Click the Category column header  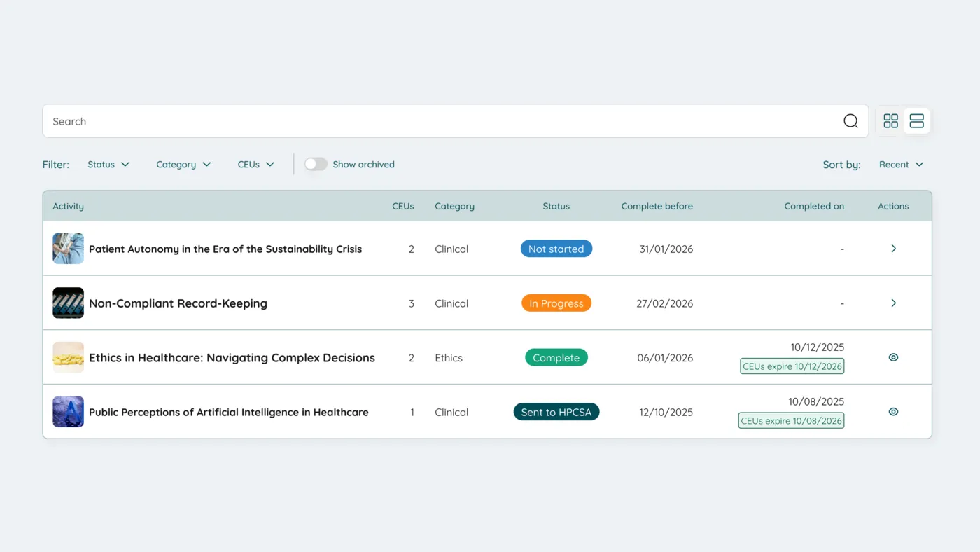coord(454,206)
